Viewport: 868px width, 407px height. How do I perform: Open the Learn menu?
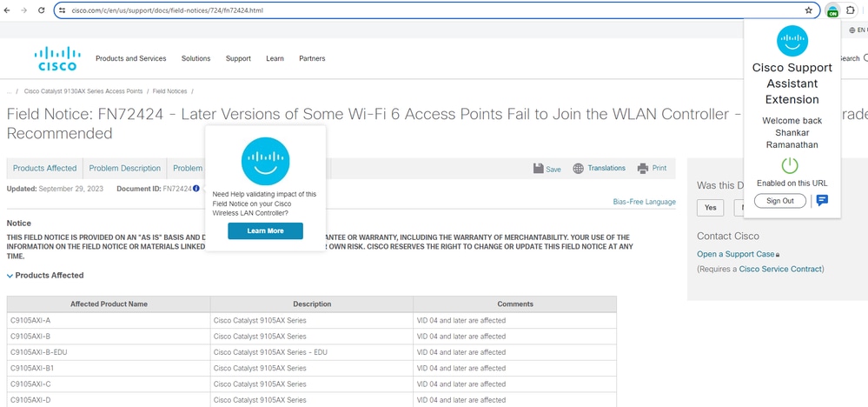[275, 58]
